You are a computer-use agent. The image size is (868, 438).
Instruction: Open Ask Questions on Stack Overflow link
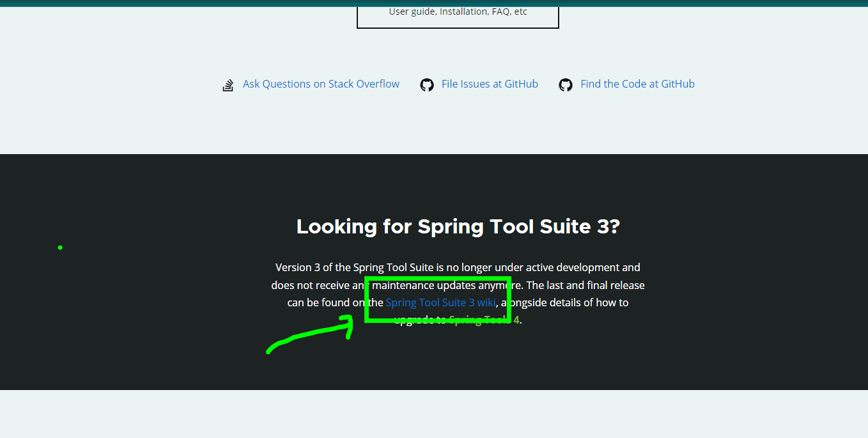(x=321, y=84)
